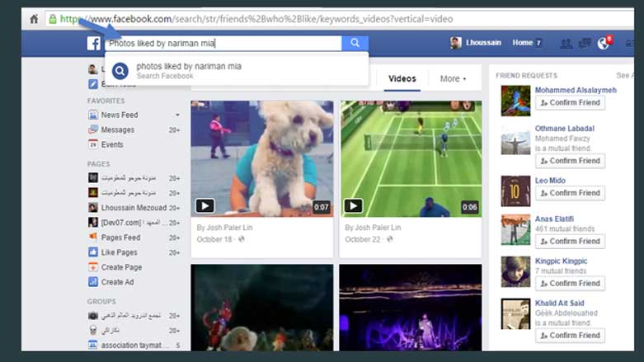
Task: Open Events in the Favorites sidebar
Action: pyautogui.click(x=112, y=144)
